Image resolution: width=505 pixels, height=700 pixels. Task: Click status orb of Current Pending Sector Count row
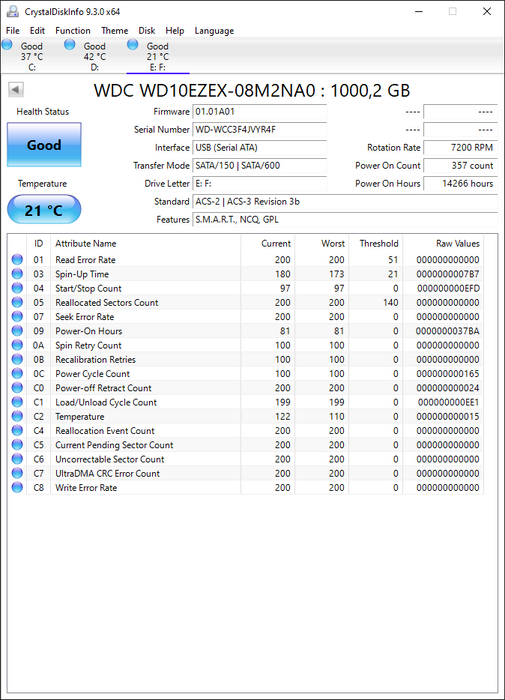pos(17,445)
